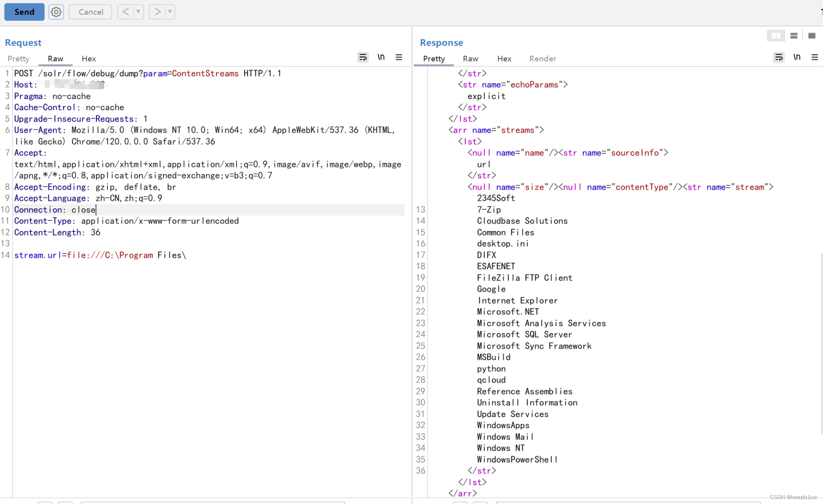823x504 pixels.
Task: Toggle non-printable characters in Response panel
Action: [x=797, y=57]
